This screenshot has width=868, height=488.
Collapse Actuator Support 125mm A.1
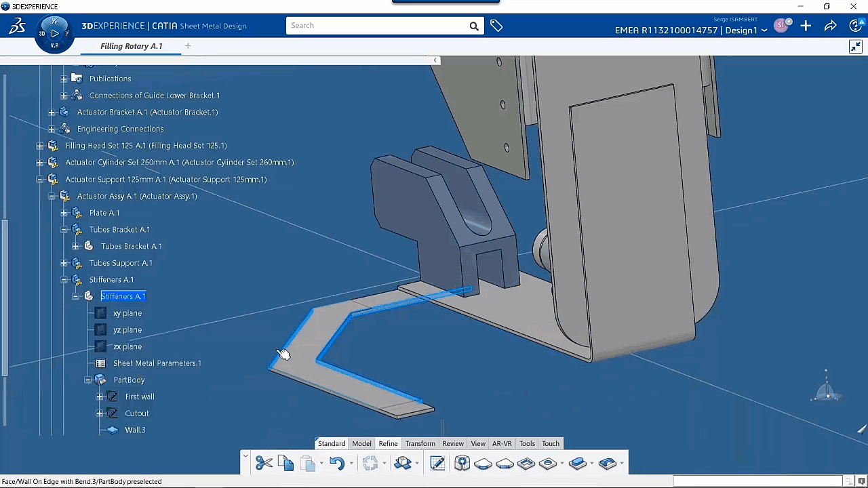(39, 180)
